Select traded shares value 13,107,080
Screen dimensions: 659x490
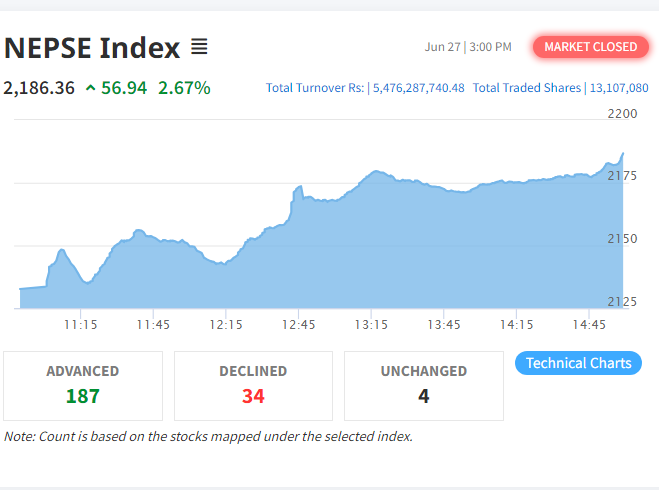click(x=619, y=88)
